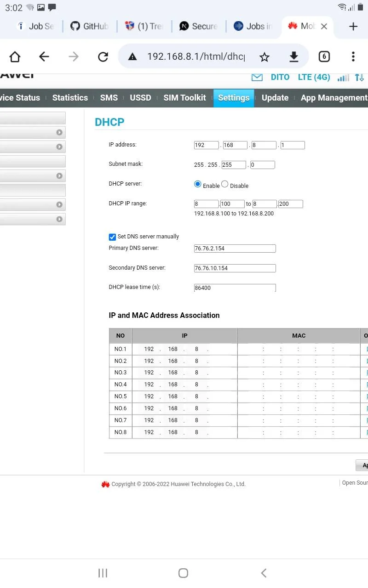Click the 192.168.8.100 to 192.168.8.200 range text
Screen dimensions: 368x588
pos(234,214)
